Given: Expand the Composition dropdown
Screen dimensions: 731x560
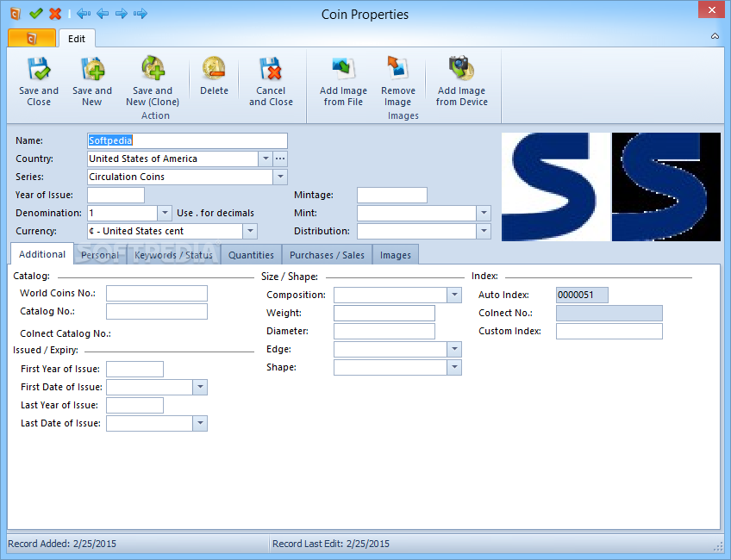Looking at the screenshot, I should click(454, 295).
